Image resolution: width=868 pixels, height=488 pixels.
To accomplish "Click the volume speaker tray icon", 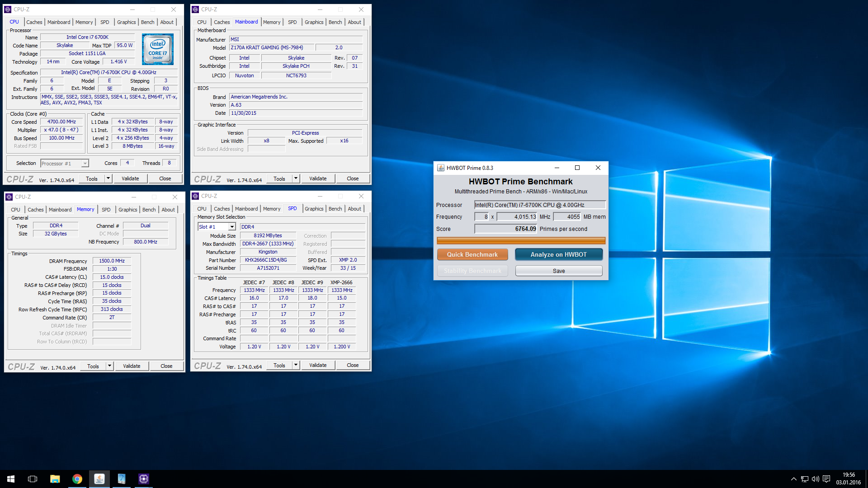I will tap(816, 479).
